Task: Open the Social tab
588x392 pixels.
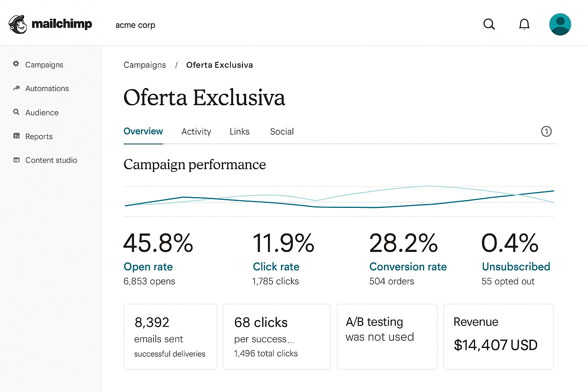Action: [x=282, y=131]
